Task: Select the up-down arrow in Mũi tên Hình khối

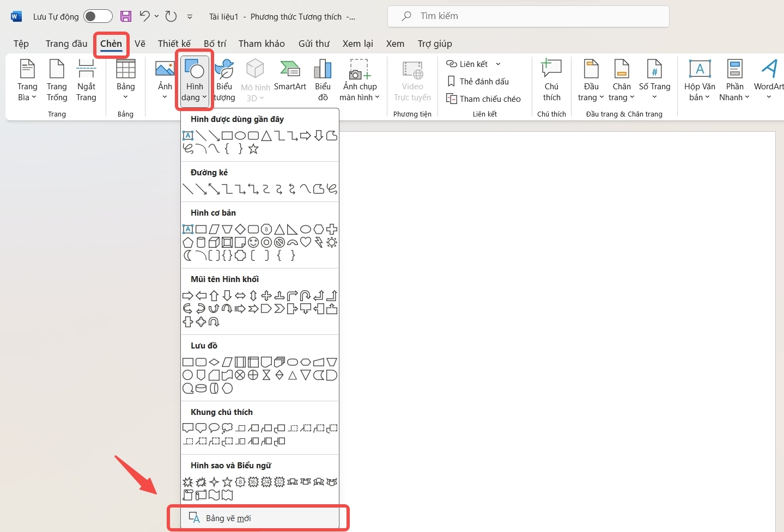Action: click(x=253, y=296)
